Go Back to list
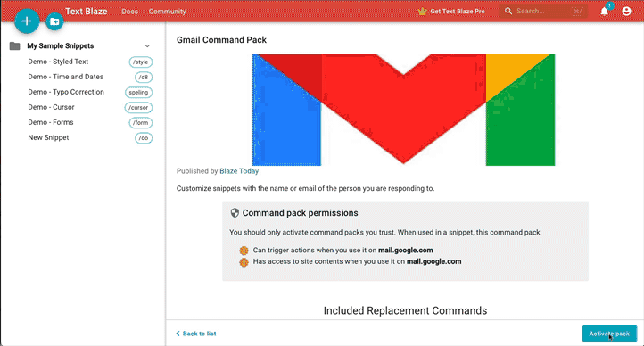 [196, 334]
